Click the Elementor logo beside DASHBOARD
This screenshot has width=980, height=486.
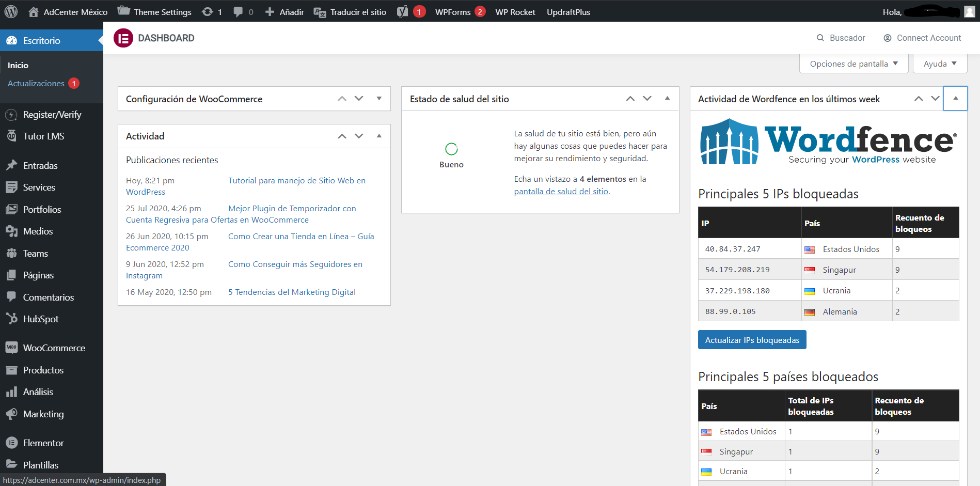click(x=123, y=38)
